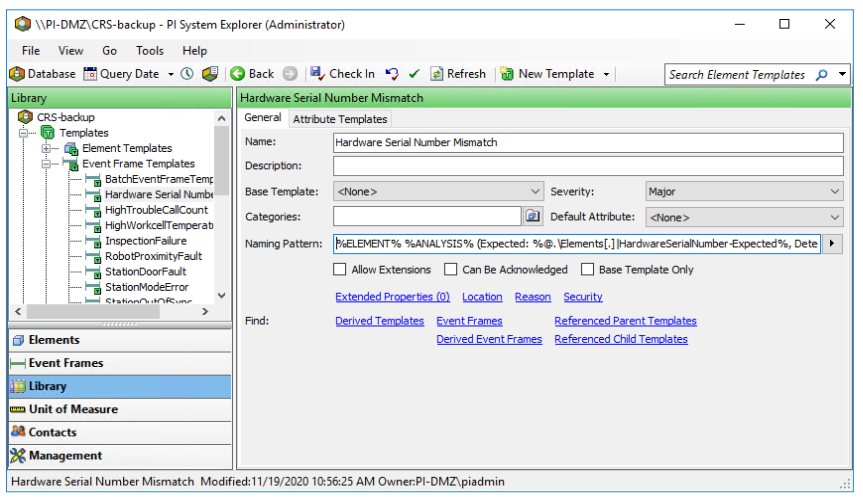Screen dimensions: 863x502
Task: Enable Allow Extensions checkbox
Action: pos(340,269)
